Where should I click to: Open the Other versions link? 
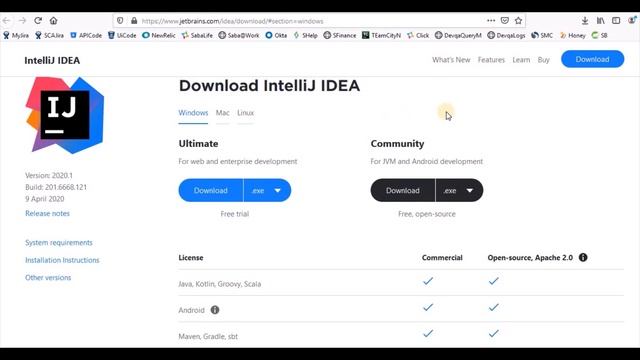[x=48, y=278]
